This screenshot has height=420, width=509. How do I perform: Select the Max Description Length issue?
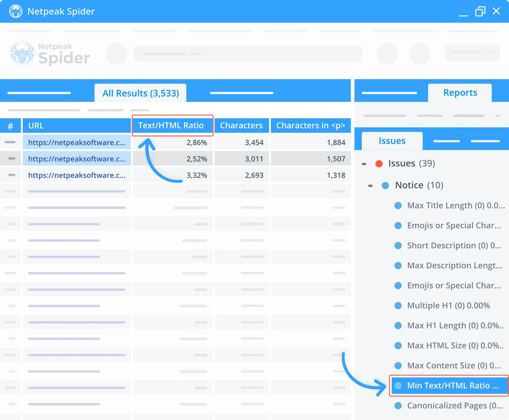coord(455,265)
